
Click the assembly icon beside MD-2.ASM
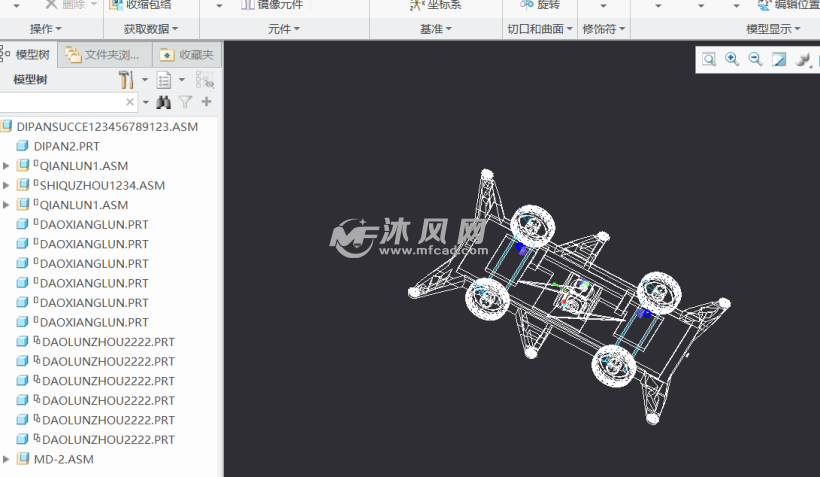pos(22,459)
